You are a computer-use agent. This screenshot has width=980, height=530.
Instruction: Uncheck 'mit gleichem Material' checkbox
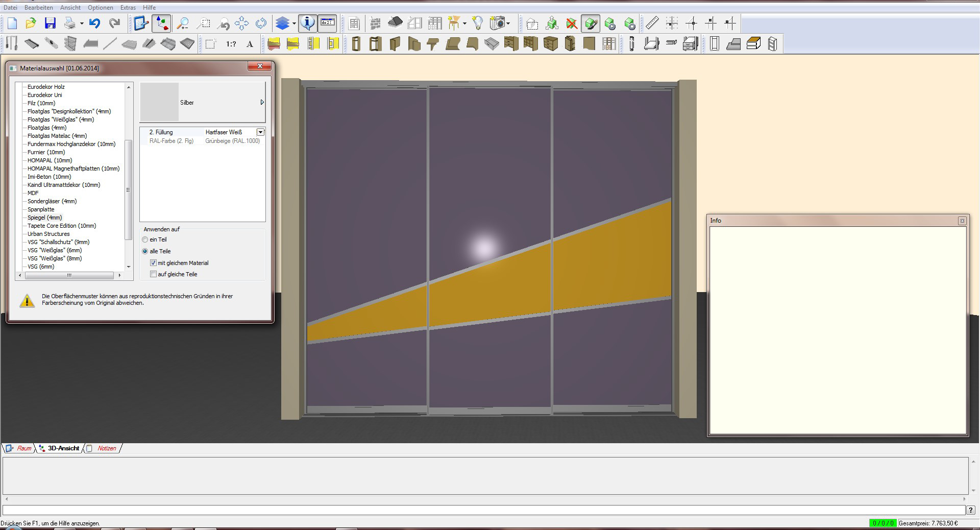(x=153, y=263)
